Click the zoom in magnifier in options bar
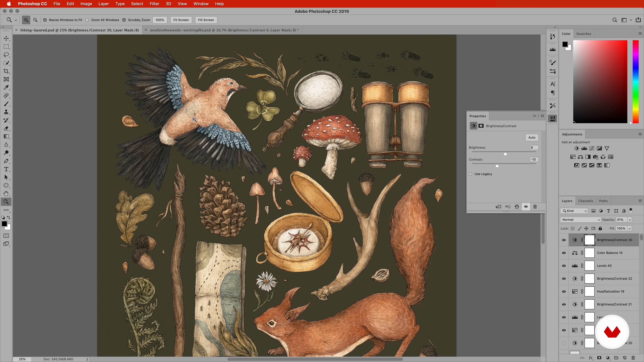The height and width of the screenshot is (362, 644). (x=26, y=20)
